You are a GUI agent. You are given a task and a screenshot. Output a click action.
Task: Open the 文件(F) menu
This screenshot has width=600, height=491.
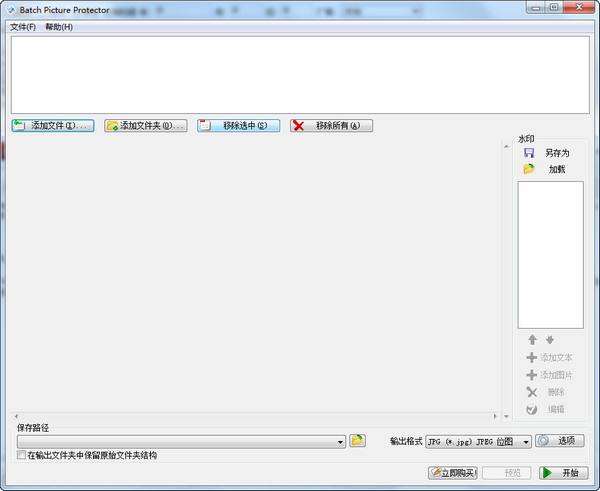(x=23, y=27)
